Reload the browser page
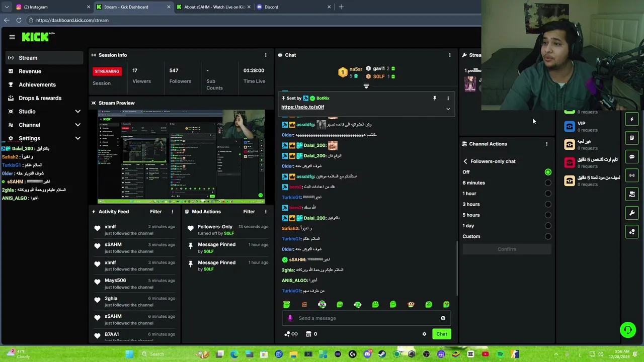The image size is (644, 362). tap(19, 20)
